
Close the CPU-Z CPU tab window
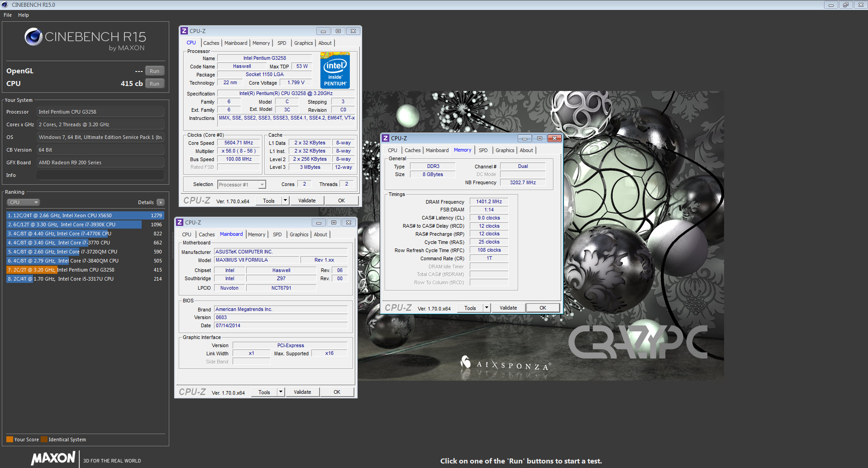(353, 31)
